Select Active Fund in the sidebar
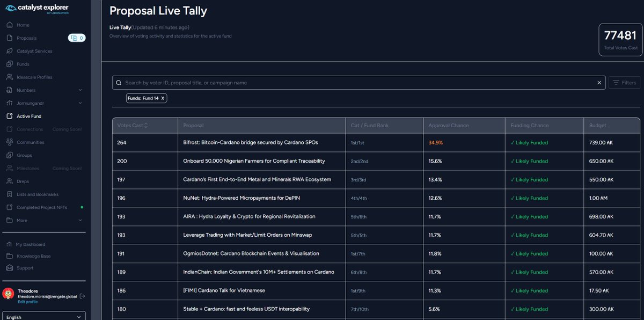 (29, 116)
